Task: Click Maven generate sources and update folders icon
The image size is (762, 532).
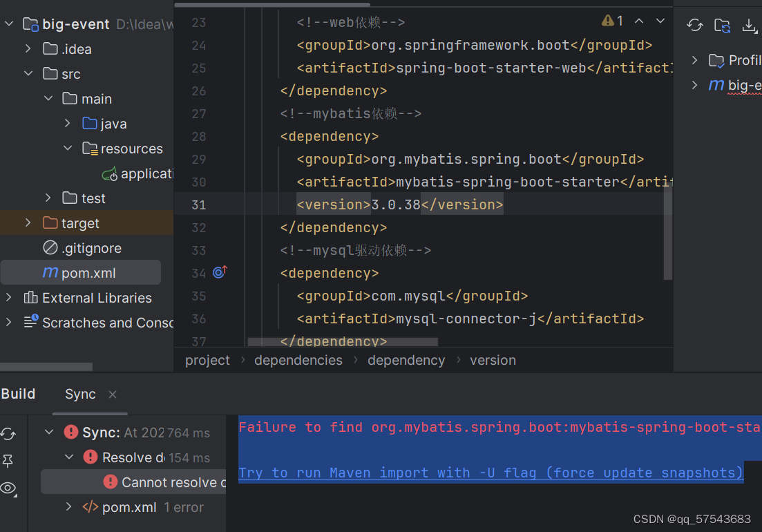Action: pos(722,25)
